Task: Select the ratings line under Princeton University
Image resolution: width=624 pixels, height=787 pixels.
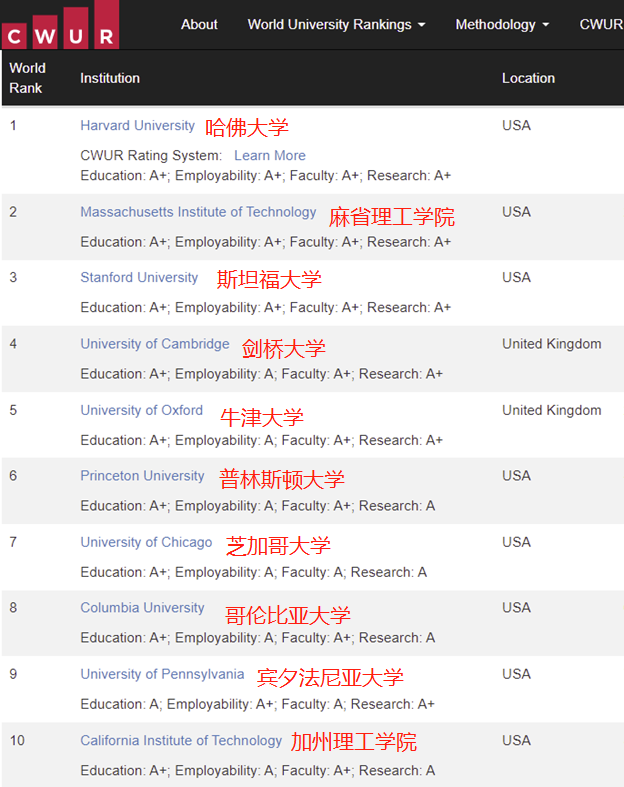Action: [x=258, y=505]
